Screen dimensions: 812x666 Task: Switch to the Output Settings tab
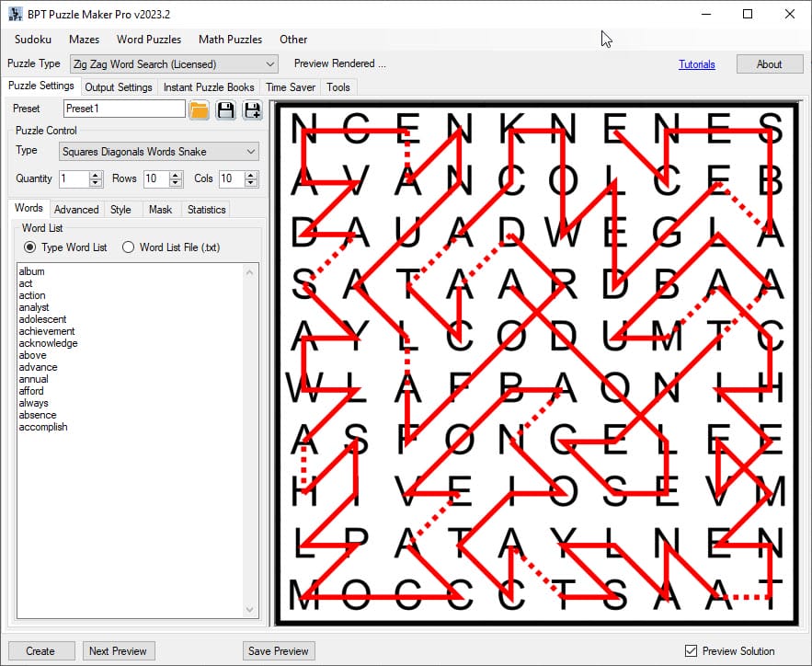tap(119, 87)
